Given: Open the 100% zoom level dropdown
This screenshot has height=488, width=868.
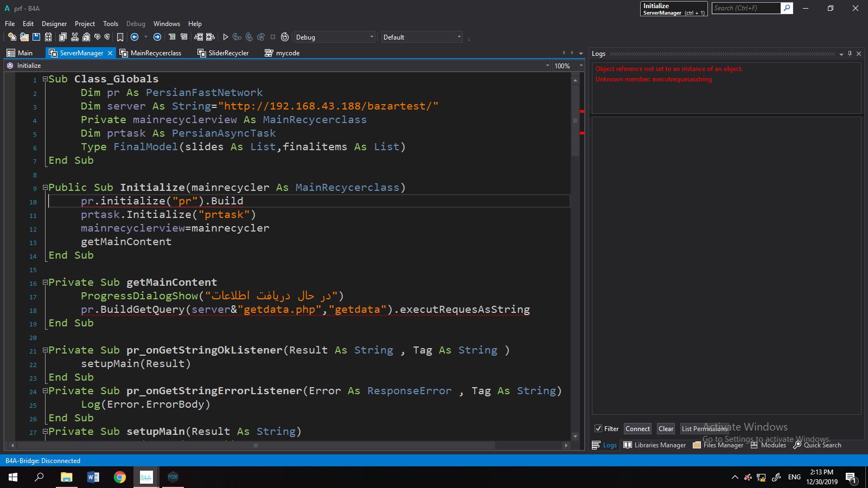Looking at the screenshot, I should (581, 66).
